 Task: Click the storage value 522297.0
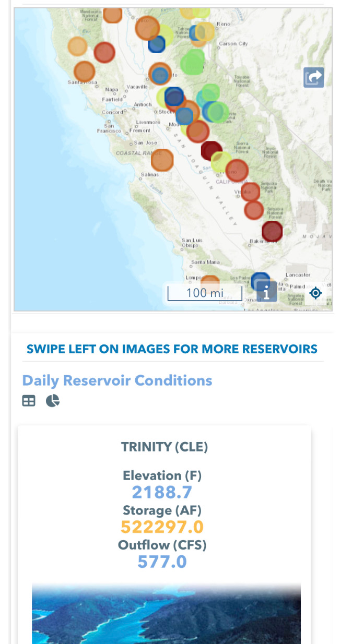[162, 527]
